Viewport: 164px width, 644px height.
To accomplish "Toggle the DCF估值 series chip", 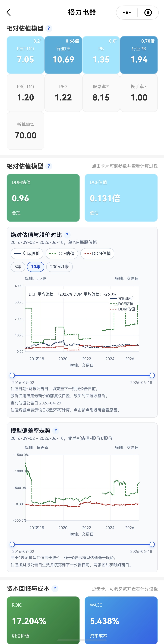I will tap(62, 254).
